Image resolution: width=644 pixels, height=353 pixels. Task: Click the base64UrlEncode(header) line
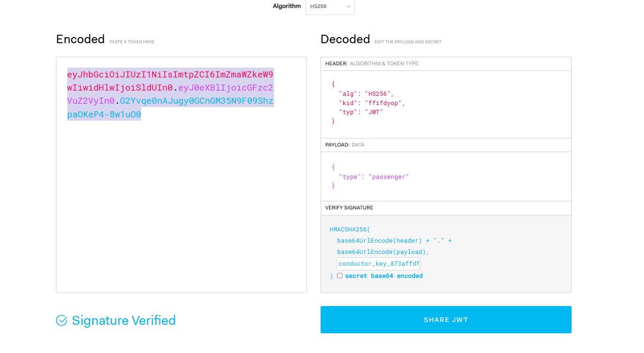[x=394, y=241]
